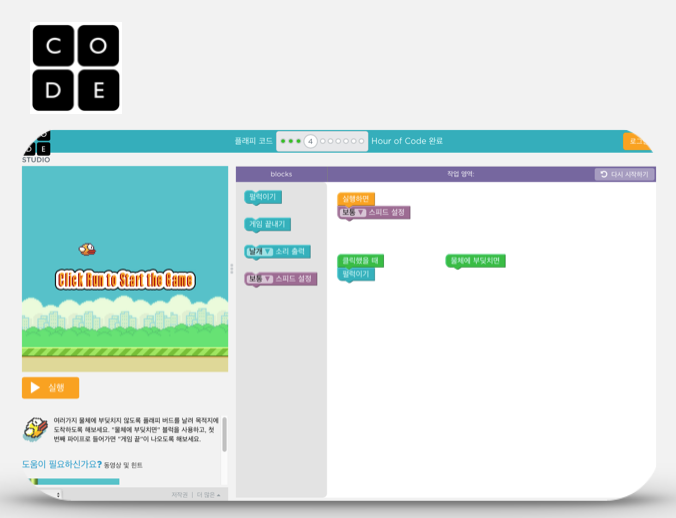Click 동영상 및 힌트 text

tap(123, 465)
